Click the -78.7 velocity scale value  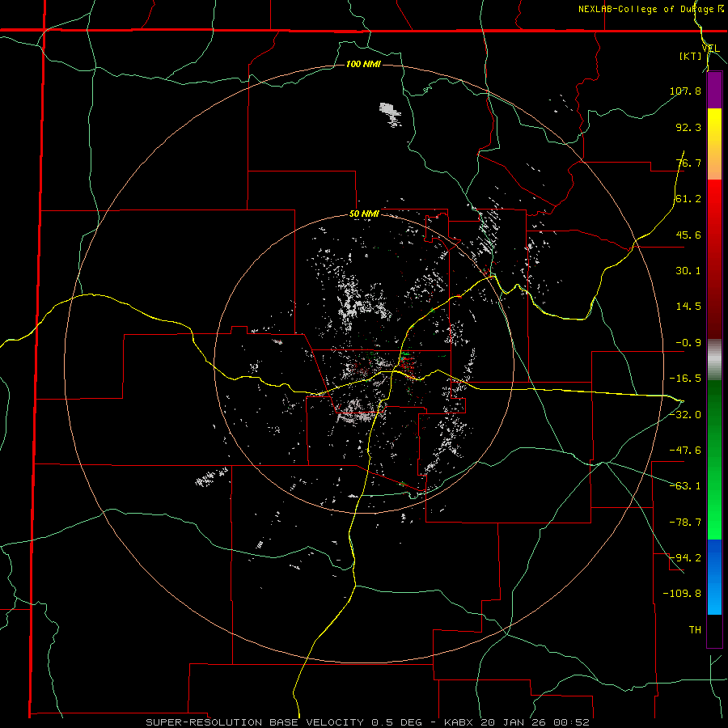coord(685,523)
